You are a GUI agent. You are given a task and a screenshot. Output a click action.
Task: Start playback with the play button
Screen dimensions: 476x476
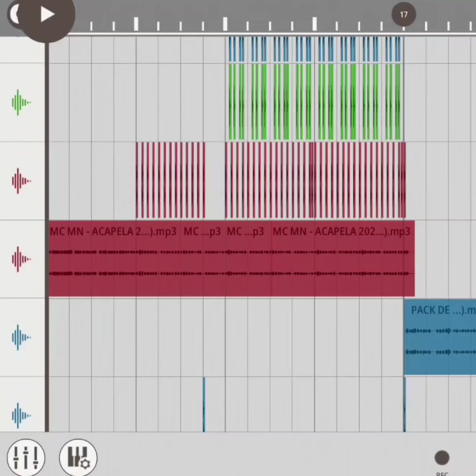[47, 15]
